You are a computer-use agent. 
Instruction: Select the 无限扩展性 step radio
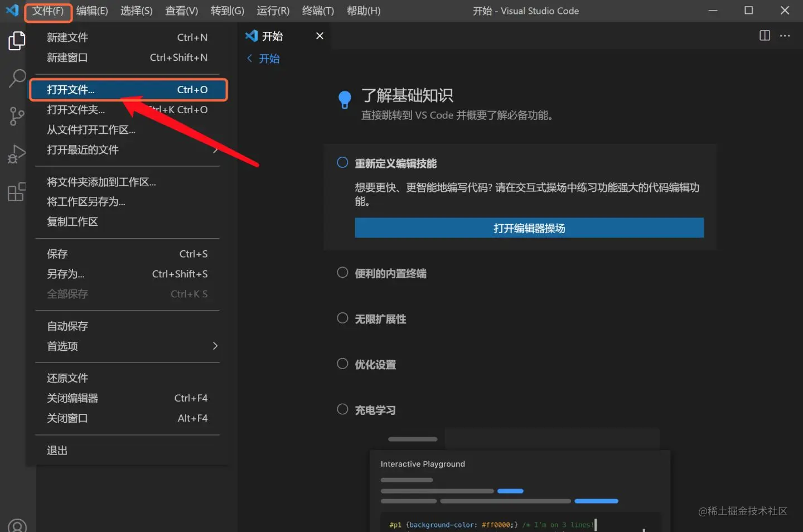[x=342, y=318]
